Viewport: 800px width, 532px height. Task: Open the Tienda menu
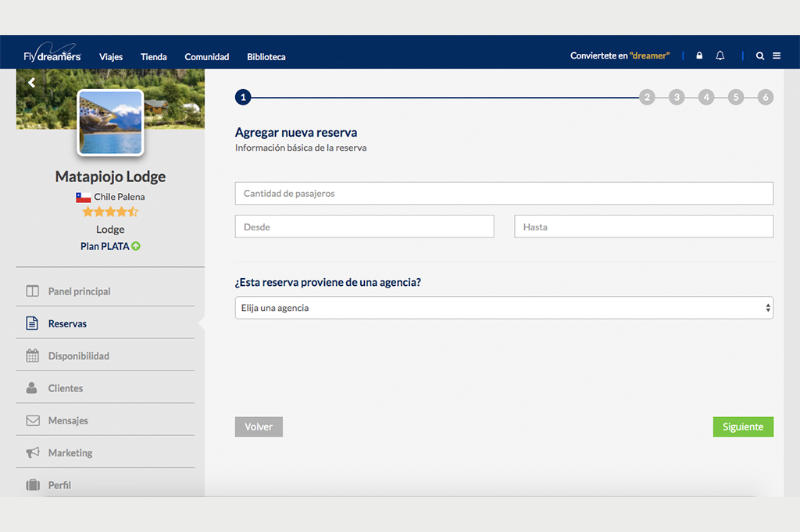154,57
